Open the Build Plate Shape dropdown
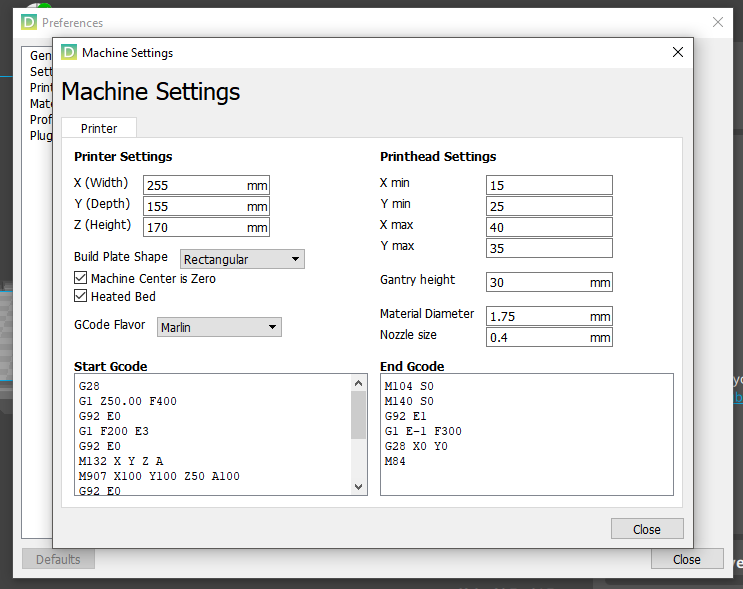 pos(242,259)
